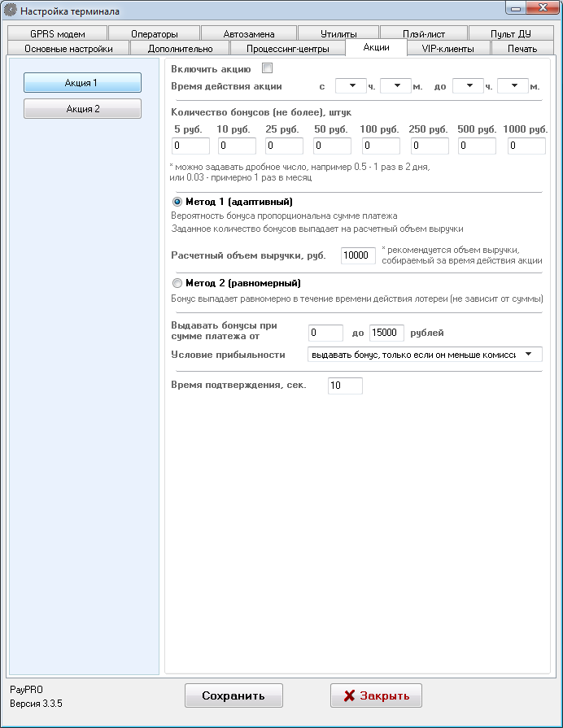Open the start hour dropdown
Viewport: 563px width, 728px height.
pos(351,85)
